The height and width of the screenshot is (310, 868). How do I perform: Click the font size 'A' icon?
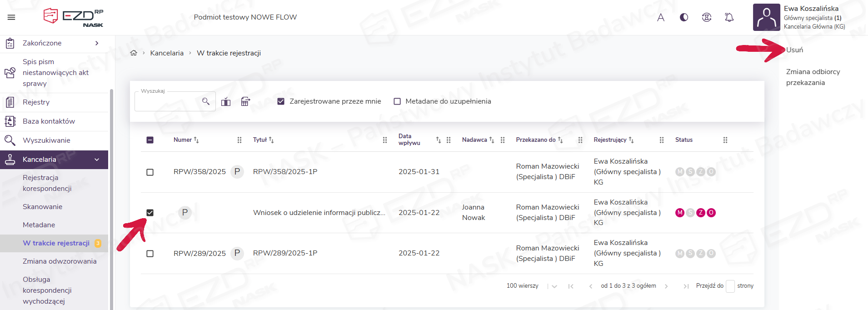coord(661,17)
